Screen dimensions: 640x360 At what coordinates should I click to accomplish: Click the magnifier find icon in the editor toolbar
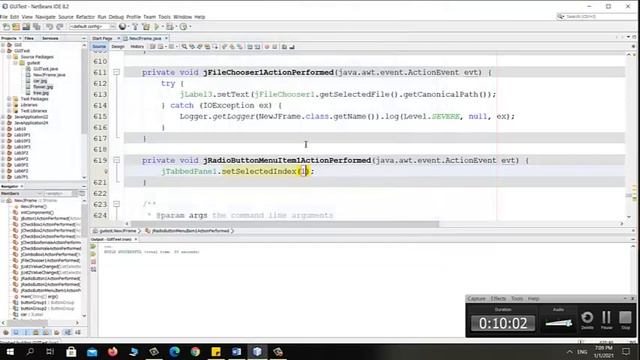click(x=184, y=47)
